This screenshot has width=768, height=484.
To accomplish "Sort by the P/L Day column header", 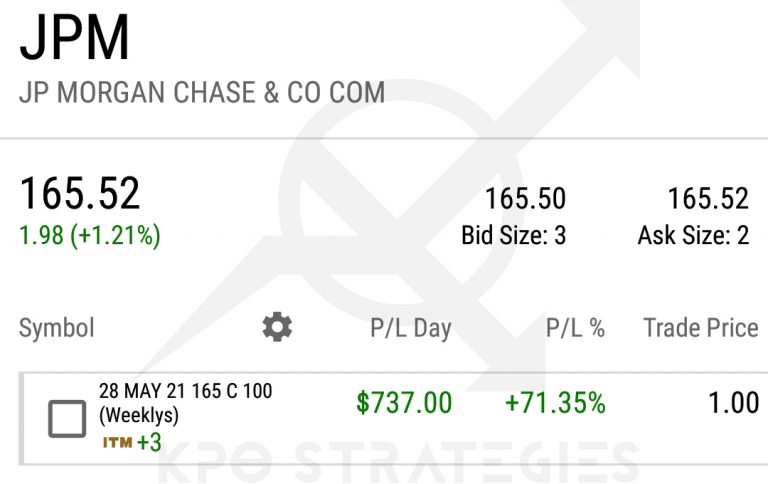I will pos(410,328).
